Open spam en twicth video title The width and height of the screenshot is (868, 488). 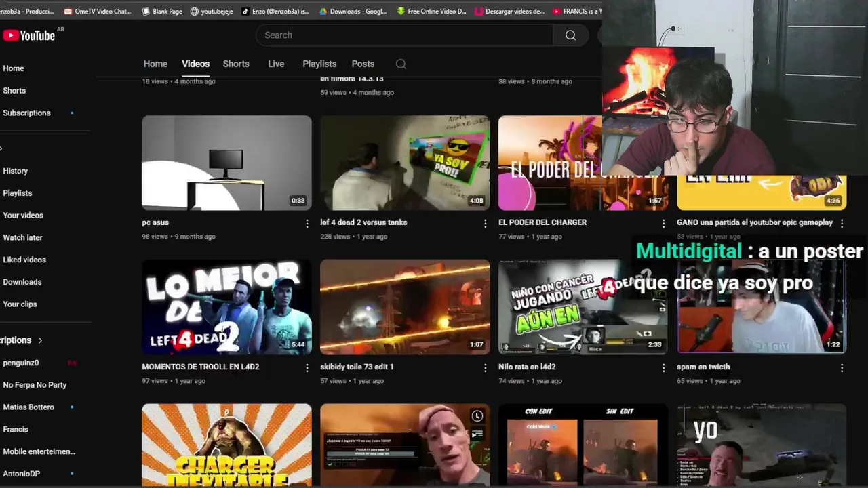[703, 367]
